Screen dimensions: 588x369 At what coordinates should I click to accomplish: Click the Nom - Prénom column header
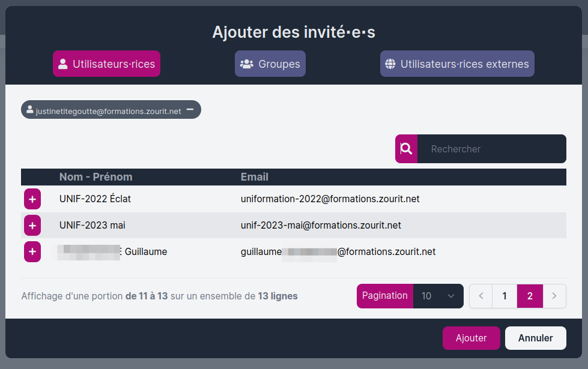click(95, 177)
